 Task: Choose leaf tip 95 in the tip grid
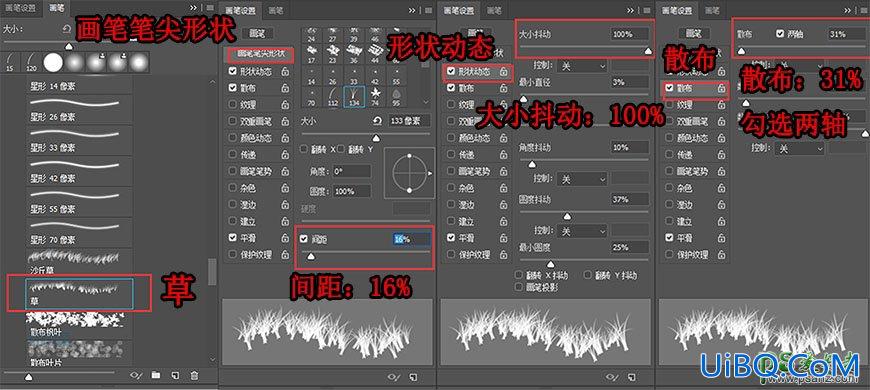click(x=396, y=97)
